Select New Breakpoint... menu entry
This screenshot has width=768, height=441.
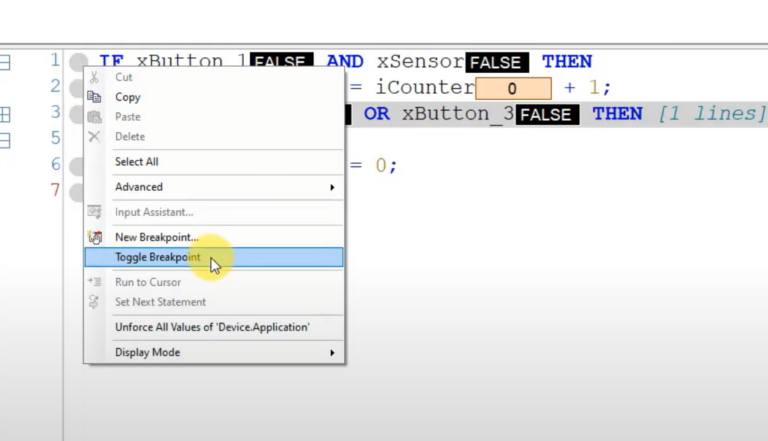157,237
